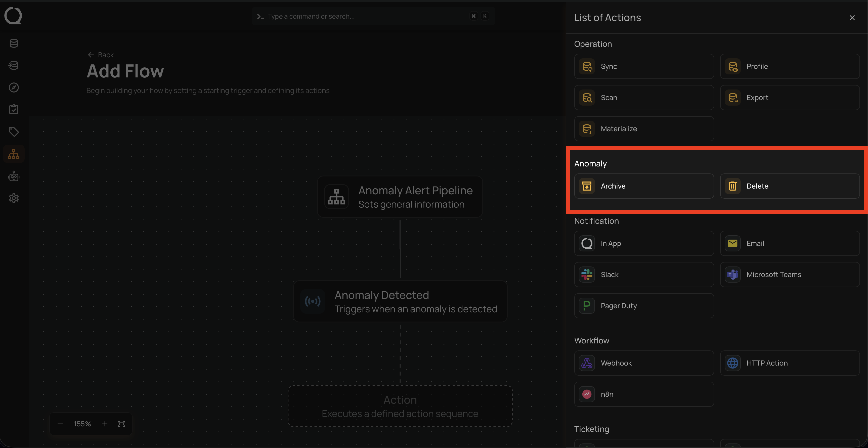Add the Webhook workflow action
This screenshot has width=868, height=448.
point(644,363)
